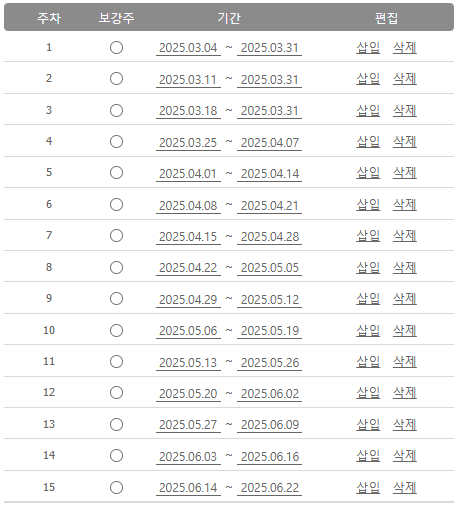Edit the end date 2025.06.22 field
The image size is (460, 505).
pyautogui.click(x=269, y=488)
